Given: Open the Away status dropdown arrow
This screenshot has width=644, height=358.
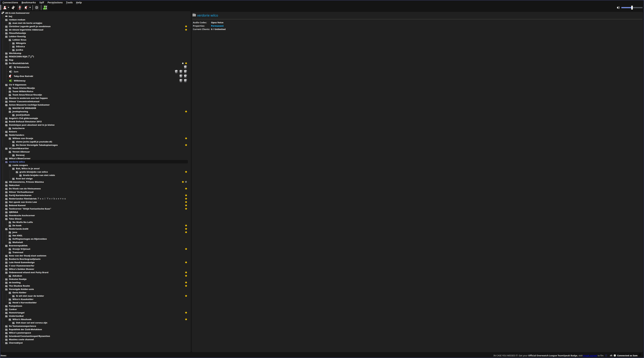Looking at the screenshot, I should (9, 8).
